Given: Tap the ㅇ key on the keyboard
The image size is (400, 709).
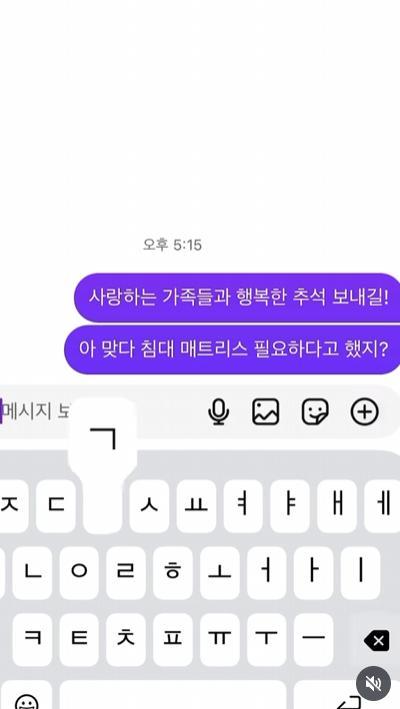Looking at the screenshot, I should 79,573.
